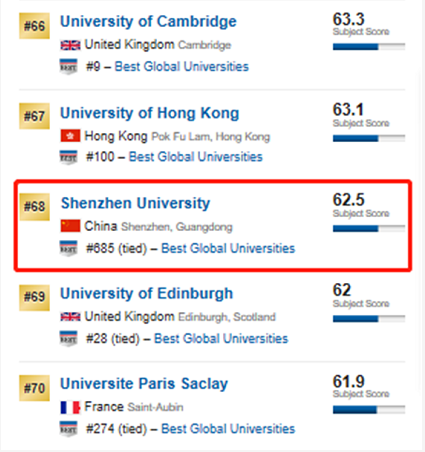Open Shenzhen University link

[x=135, y=203]
